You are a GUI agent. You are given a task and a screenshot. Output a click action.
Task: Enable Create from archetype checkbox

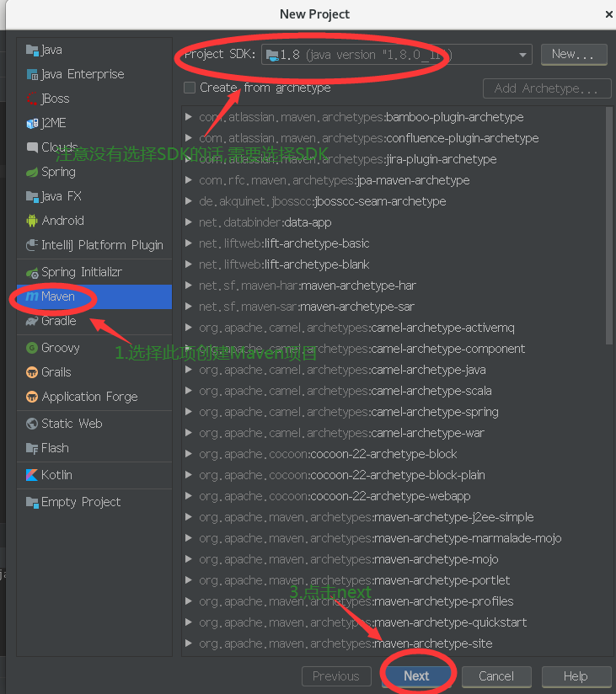(x=190, y=88)
